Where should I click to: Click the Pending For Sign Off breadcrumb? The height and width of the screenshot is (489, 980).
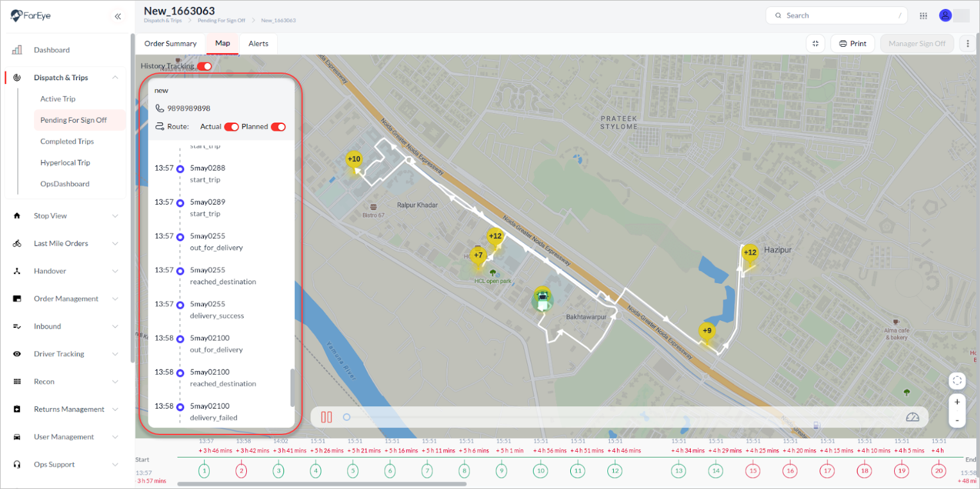(x=221, y=21)
